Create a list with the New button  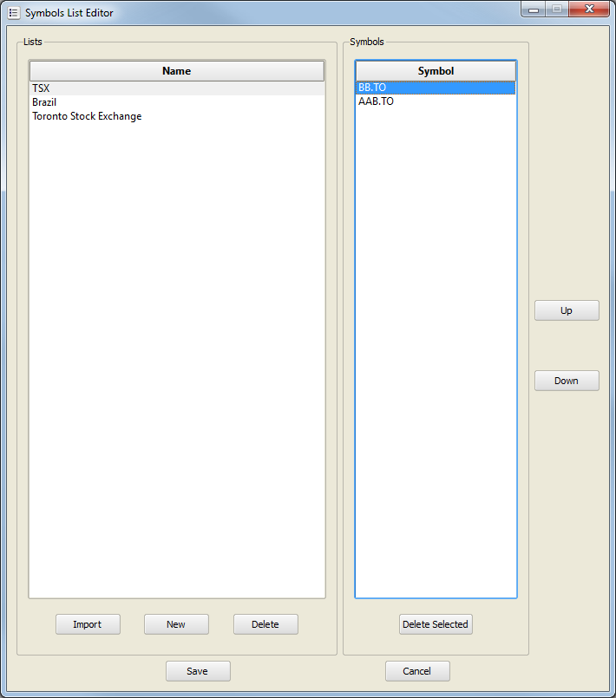pyautogui.click(x=176, y=624)
